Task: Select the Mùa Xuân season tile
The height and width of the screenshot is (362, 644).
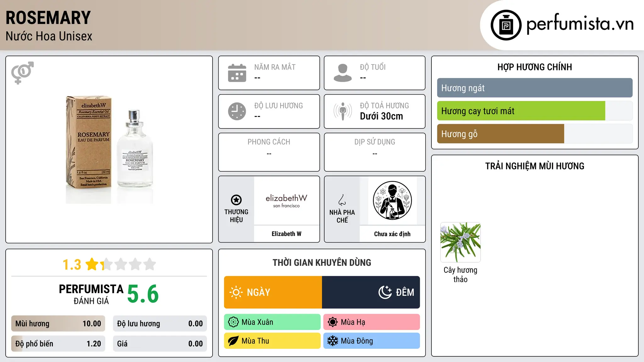Action: coord(272,322)
